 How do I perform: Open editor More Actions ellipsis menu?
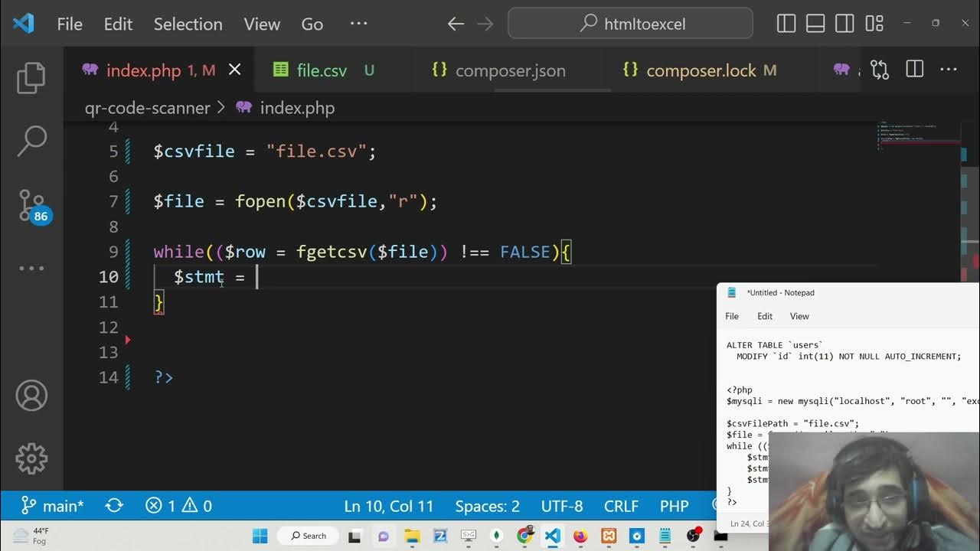(949, 70)
